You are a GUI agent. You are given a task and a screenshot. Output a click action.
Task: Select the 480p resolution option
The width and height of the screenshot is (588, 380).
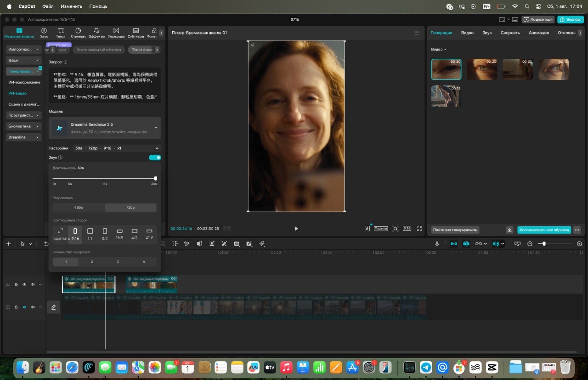point(79,207)
